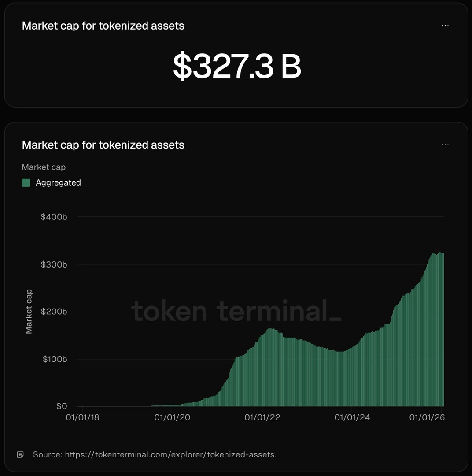Screen dimensions: 472x476
Task: Click the 01/01/18 x-axis date label
Action: pyautogui.click(x=82, y=417)
